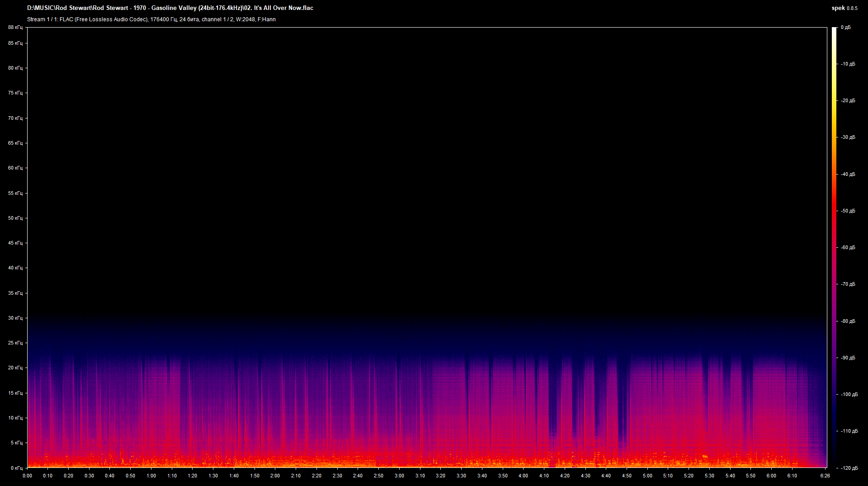
Task: Click the spek 0.8.5 version label
Action: [844, 8]
